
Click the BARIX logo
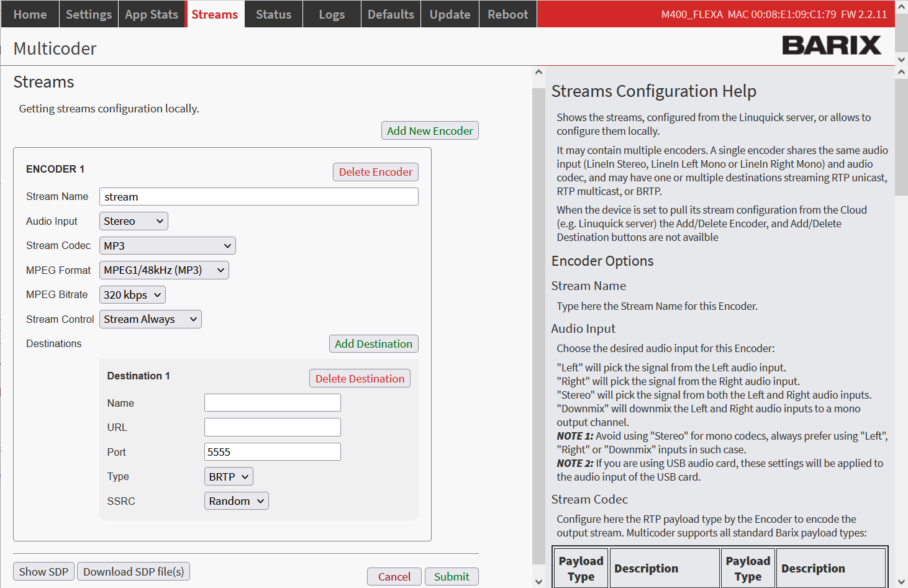coord(831,45)
